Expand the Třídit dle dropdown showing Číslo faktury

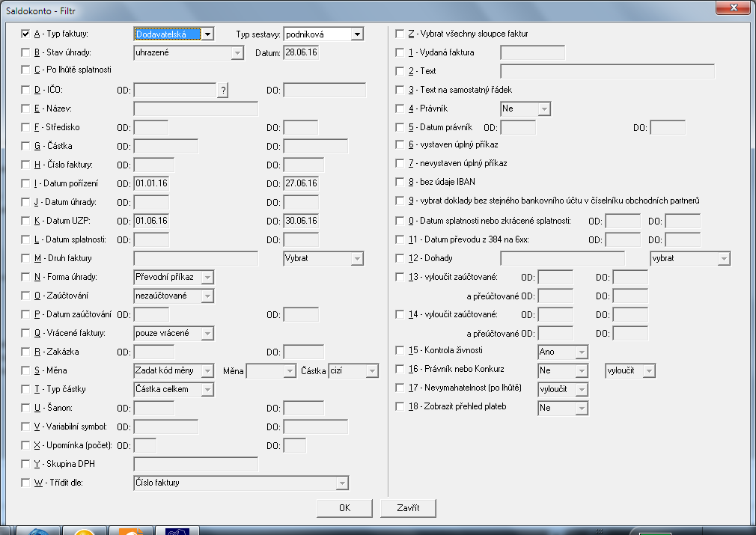click(241, 483)
